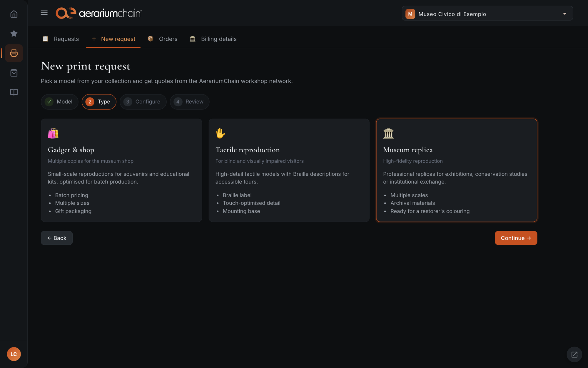Click the shopping bags icon on Gadget & shop
588x368 pixels.
[53, 133]
